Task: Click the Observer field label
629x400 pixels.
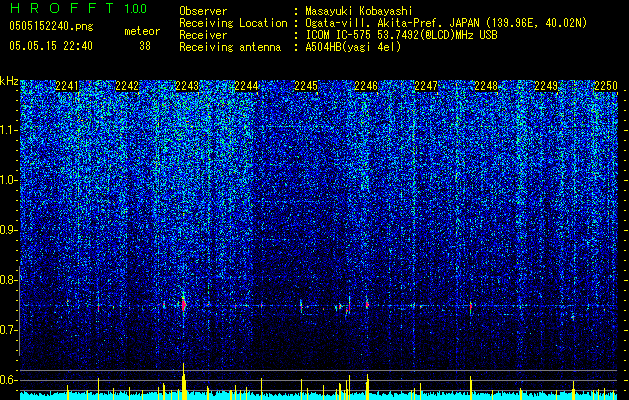Action: click(x=203, y=11)
